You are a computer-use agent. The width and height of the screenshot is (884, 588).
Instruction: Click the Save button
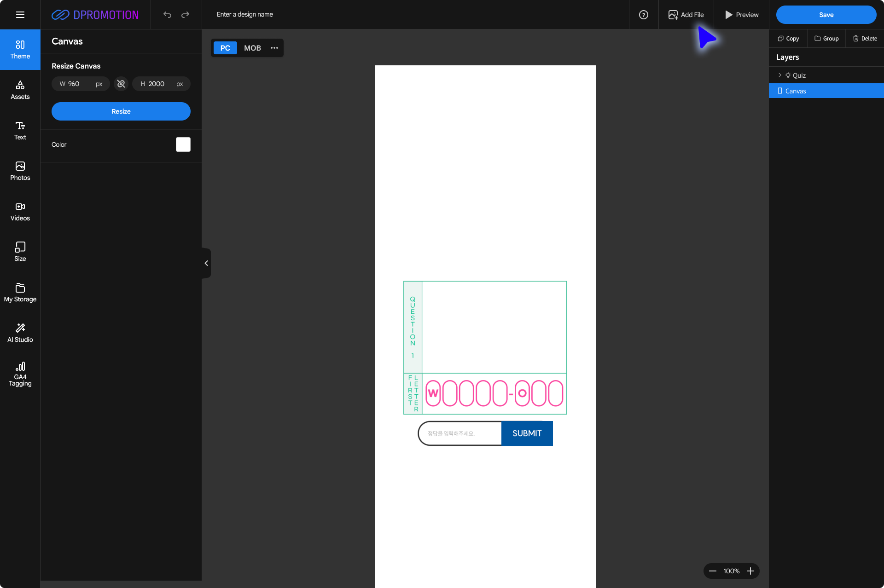pos(826,15)
